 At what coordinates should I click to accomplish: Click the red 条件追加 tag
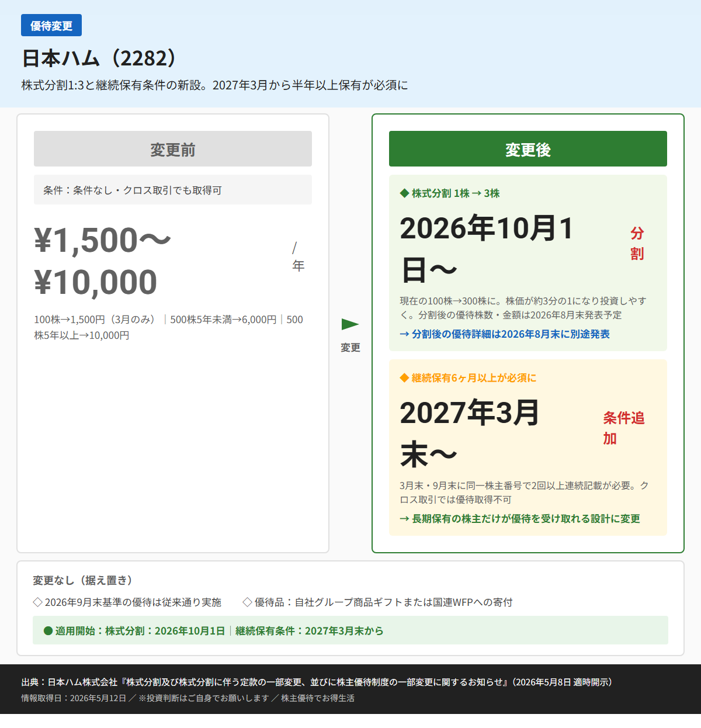tap(624, 428)
